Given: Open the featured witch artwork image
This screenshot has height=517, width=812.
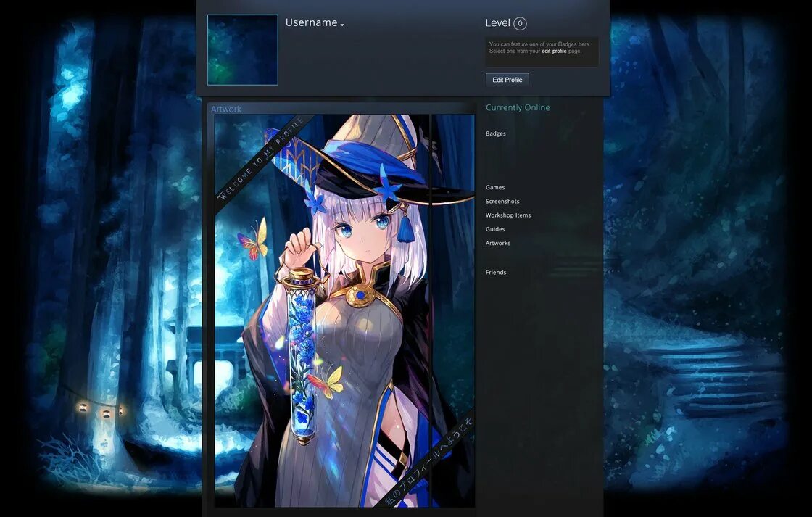Looking at the screenshot, I should [344, 311].
